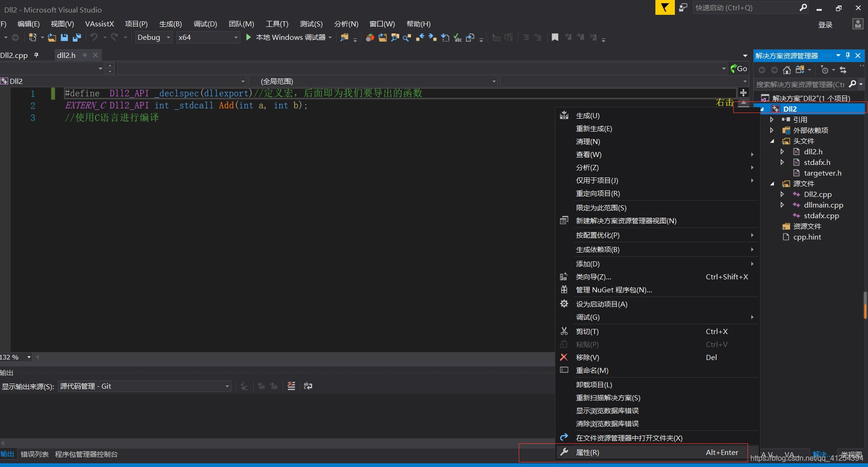Image resolution: width=868 pixels, height=467 pixels.
Task: Pin the 解决方案资源管理器 panel with pushpin
Action: (848, 56)
